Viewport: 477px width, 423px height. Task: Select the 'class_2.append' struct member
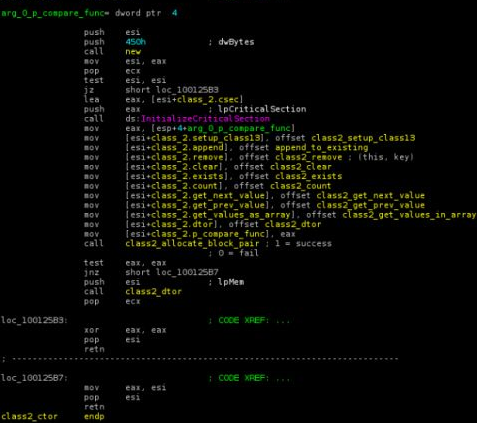click(187, 148)
